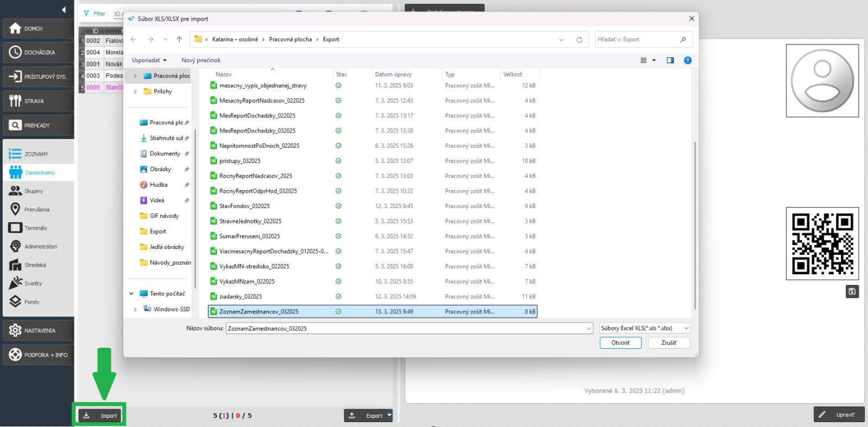Open the Prístupový sys. module
Viewport: 868px width, 427px height.
tap(37, 77)
